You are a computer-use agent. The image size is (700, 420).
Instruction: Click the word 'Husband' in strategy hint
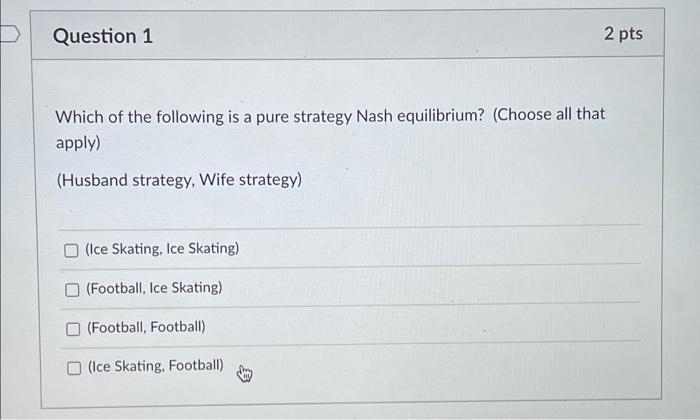93,180
